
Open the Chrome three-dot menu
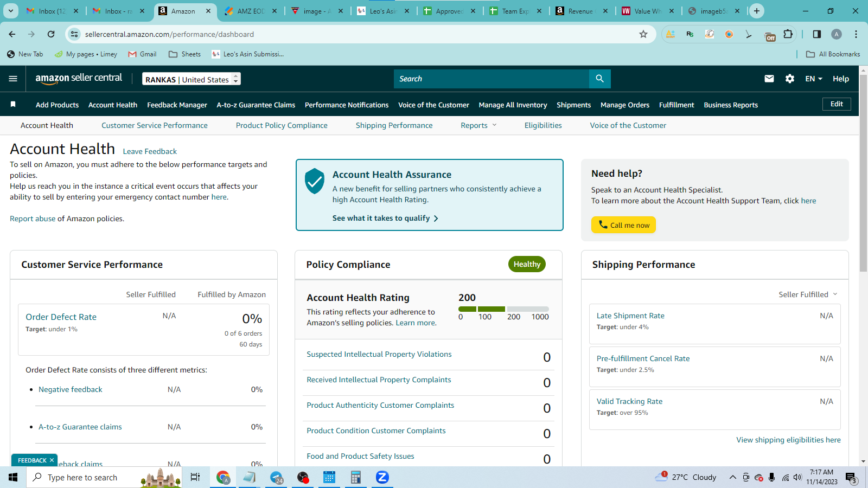click(856, 34)
